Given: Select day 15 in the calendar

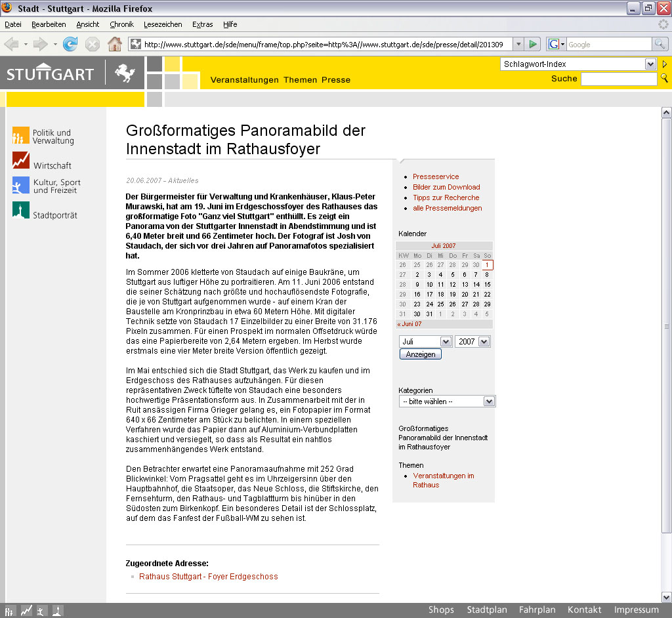Looking at the screenshot, I should 487,284.
